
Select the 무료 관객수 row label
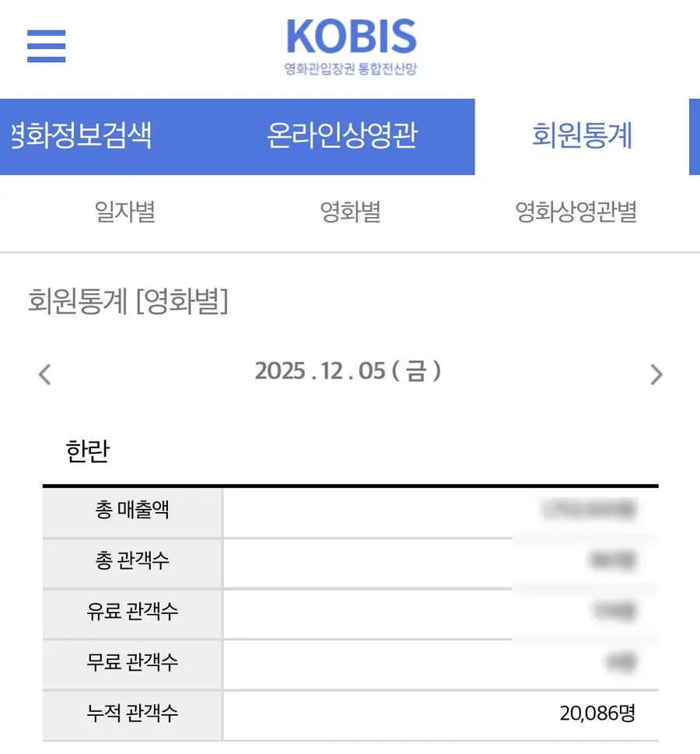click(x=132, y=662)
